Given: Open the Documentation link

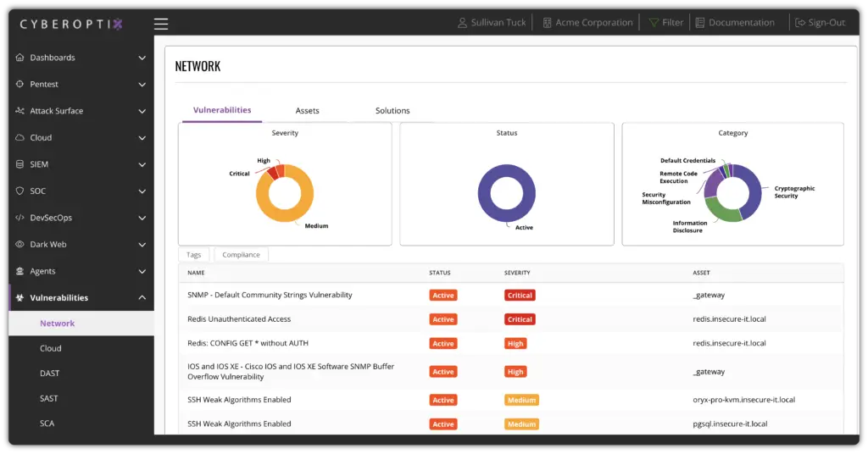Looking at the screenshot, I should point(734,23).
